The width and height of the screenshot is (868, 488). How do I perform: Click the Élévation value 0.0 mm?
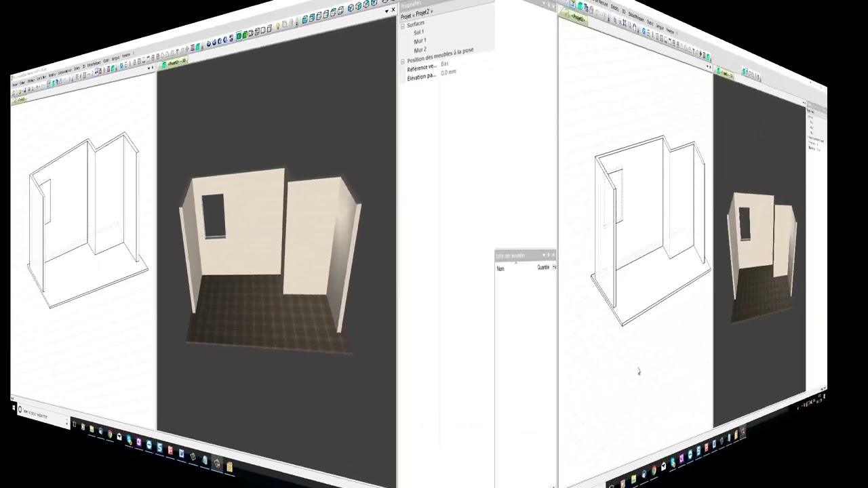(448, 73)
